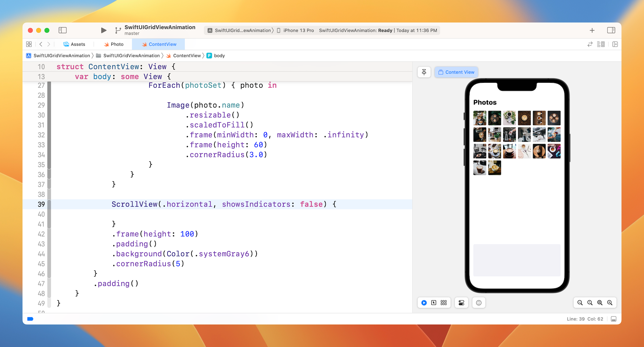Open preview variants grid
Image resolution: width=644 pixels, height=347 pixels.
coord(444,303)
